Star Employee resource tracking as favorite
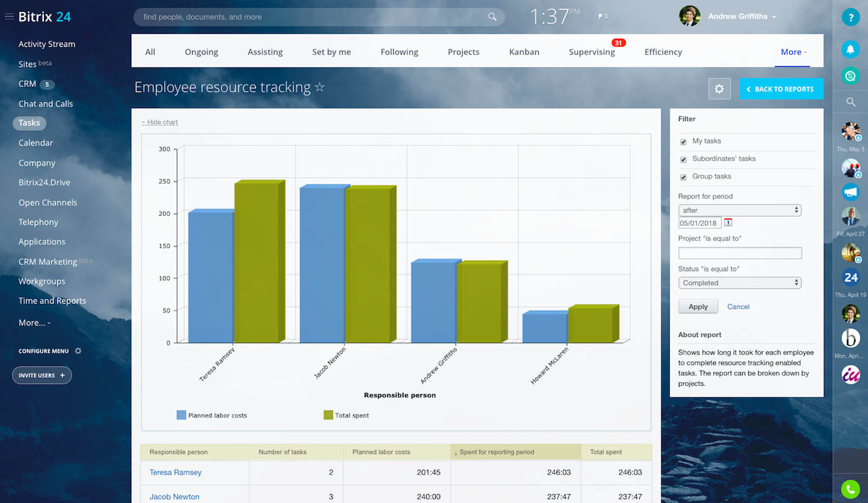The image size is (868, 503). 320,87
